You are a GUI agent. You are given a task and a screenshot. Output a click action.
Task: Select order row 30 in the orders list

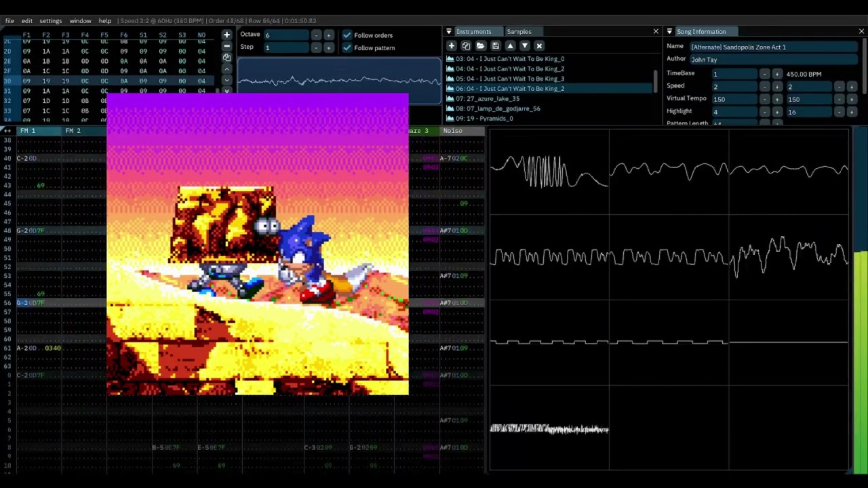tap(108, 81)
